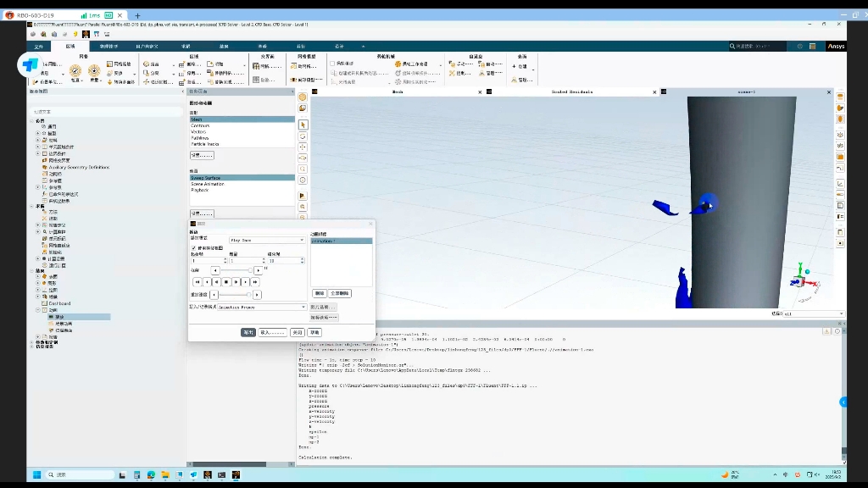This screenshot has height=488, width=868.
Task: Collapse the Results branch in the outline tree
Action: click(31, 270)
